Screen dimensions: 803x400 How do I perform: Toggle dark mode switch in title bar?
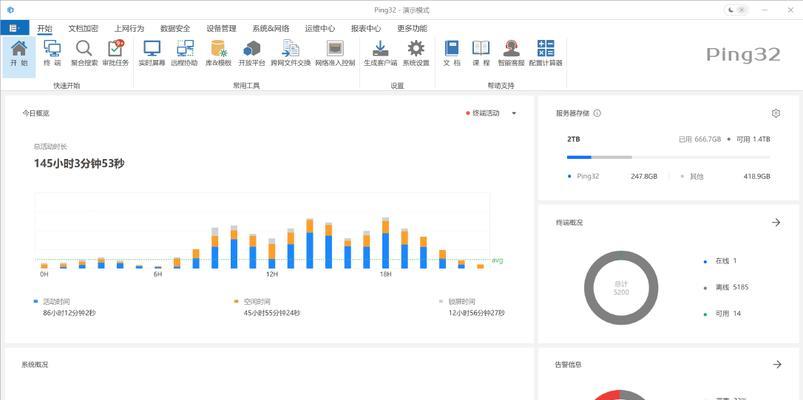coord(737,10)
